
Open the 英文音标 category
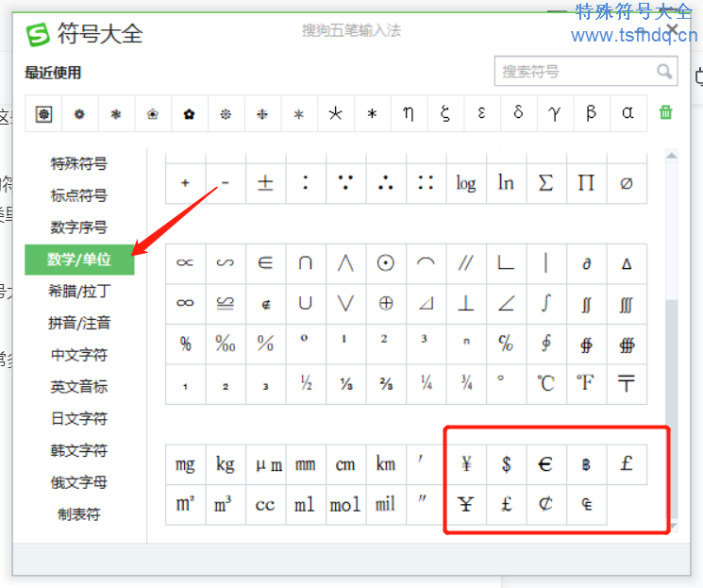(x=79, y=387)
